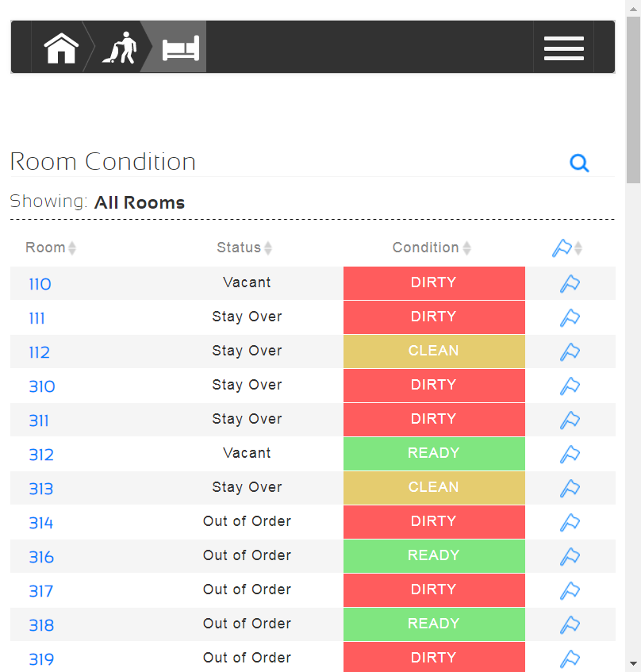Sort by the Condition column
641x672 pixels.
tap(432, 248)
